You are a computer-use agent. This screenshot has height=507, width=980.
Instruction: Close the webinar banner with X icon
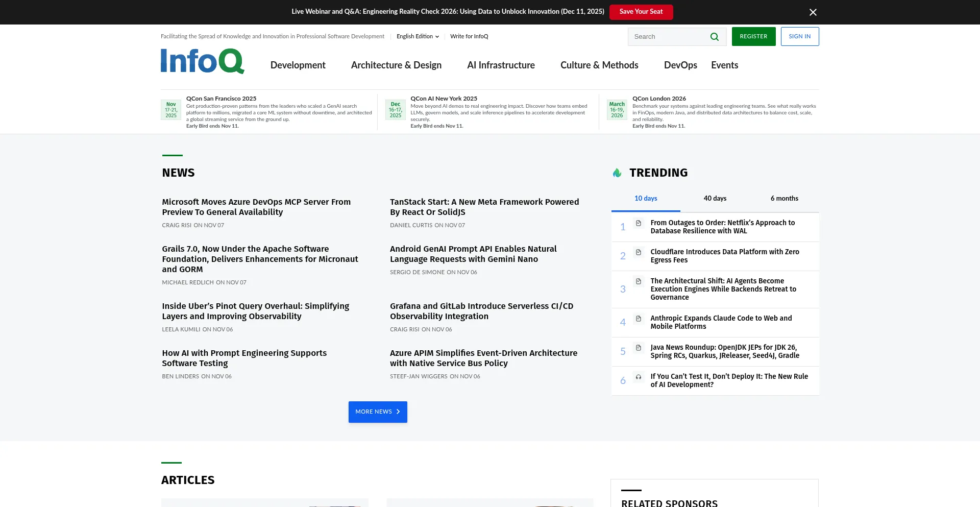[813, 12]
